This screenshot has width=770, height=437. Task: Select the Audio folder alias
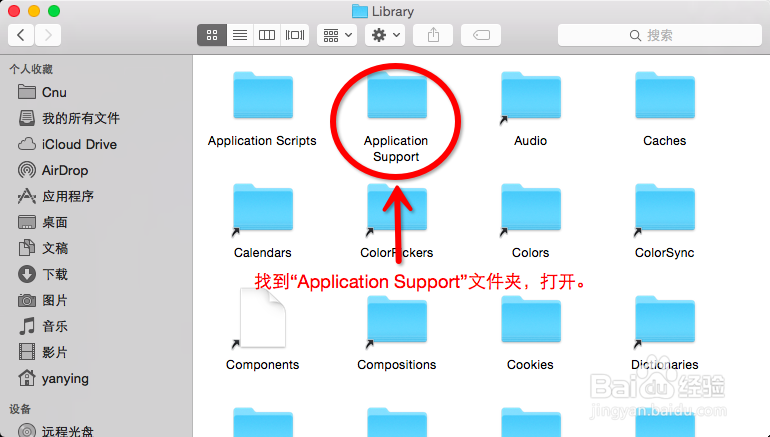(531, 96)
